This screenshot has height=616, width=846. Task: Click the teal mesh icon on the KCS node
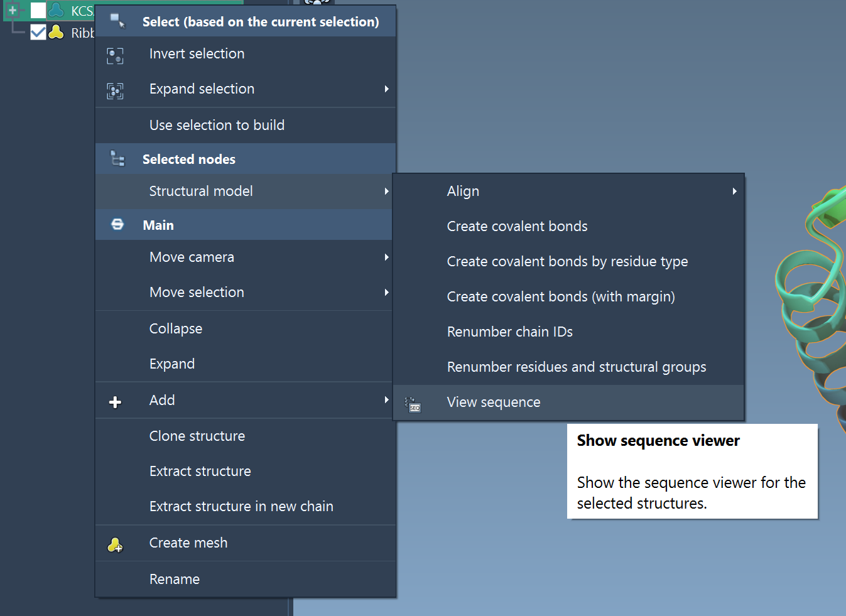(58, 11)
